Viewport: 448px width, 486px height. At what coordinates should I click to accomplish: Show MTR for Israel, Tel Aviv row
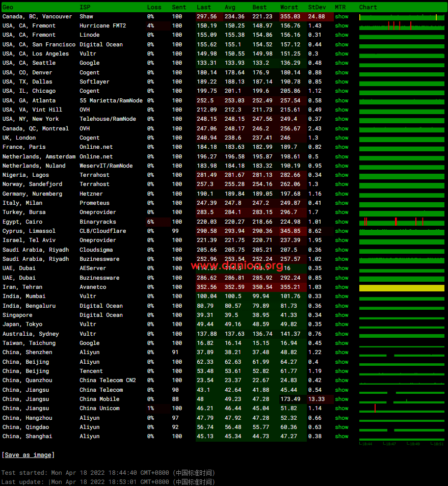[x=341, y=240]
